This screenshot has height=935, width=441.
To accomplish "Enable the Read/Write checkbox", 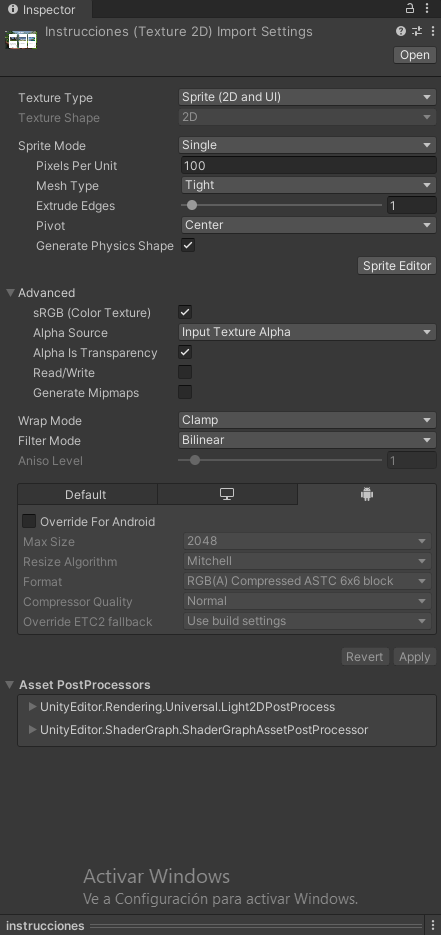I will 185,372.
